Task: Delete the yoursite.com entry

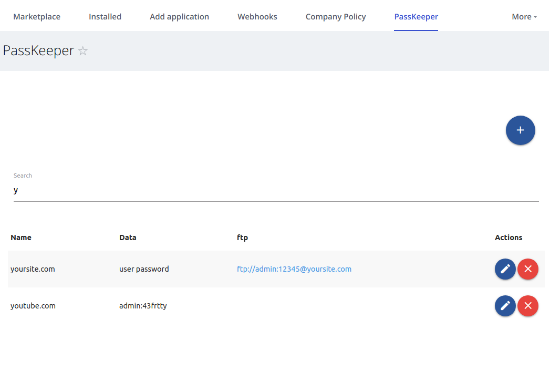Action: [527, 269]
